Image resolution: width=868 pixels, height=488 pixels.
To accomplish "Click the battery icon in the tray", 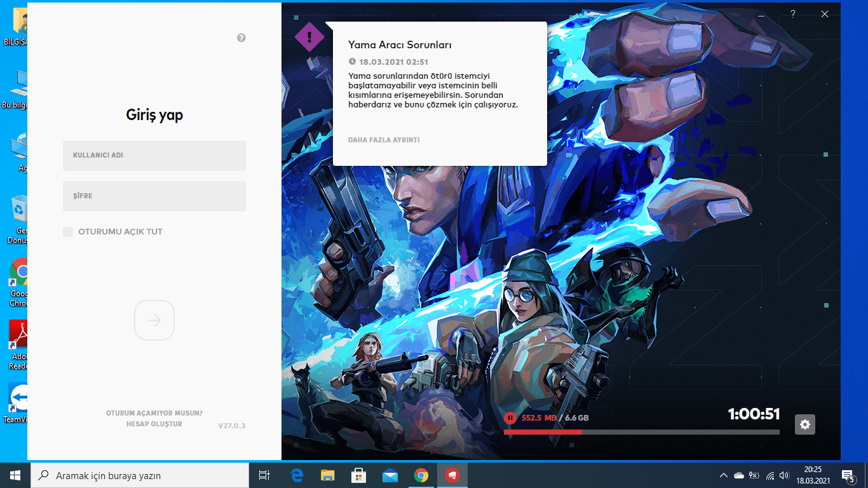I will coord(754,475).
